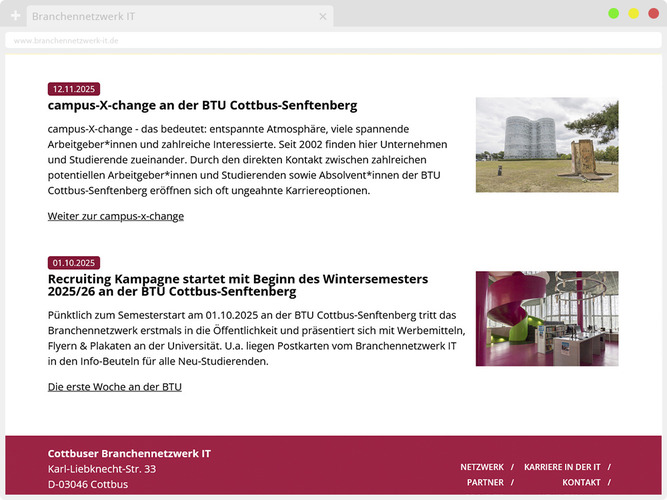The height and width of the screenshot is (500, 667).
Task: Open the Recruiting Kampagne article headline
Action: click(237, 285)
